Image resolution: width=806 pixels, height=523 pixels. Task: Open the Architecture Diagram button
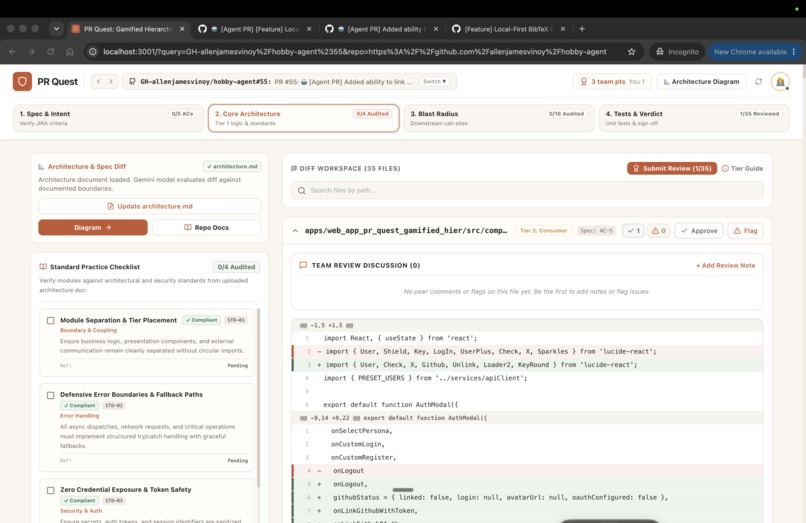701,81
